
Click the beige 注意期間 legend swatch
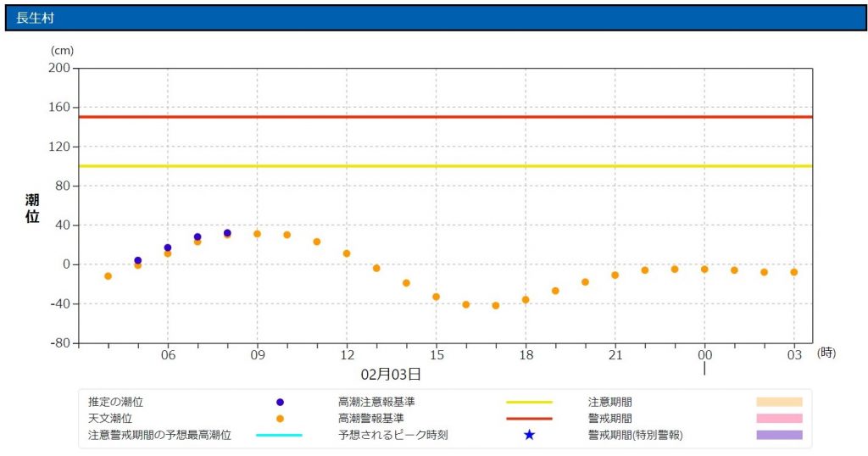click(780, 403)
